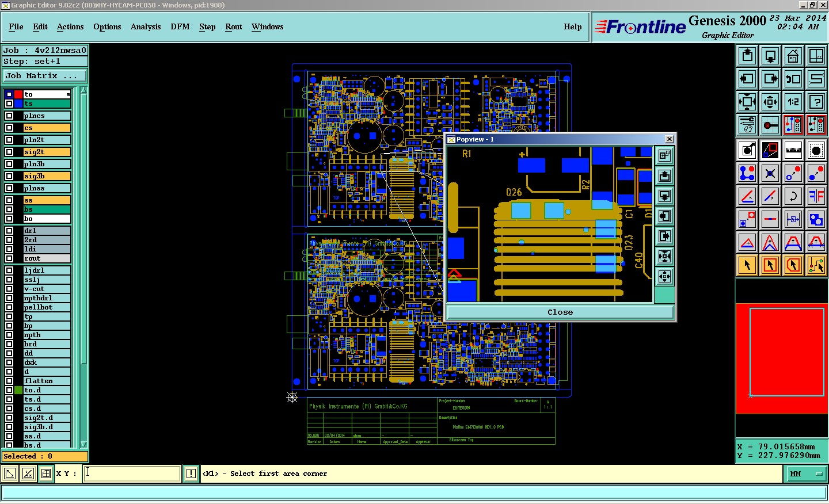
Task: Open the DFM menu
Action: click(x=180, y=26)
